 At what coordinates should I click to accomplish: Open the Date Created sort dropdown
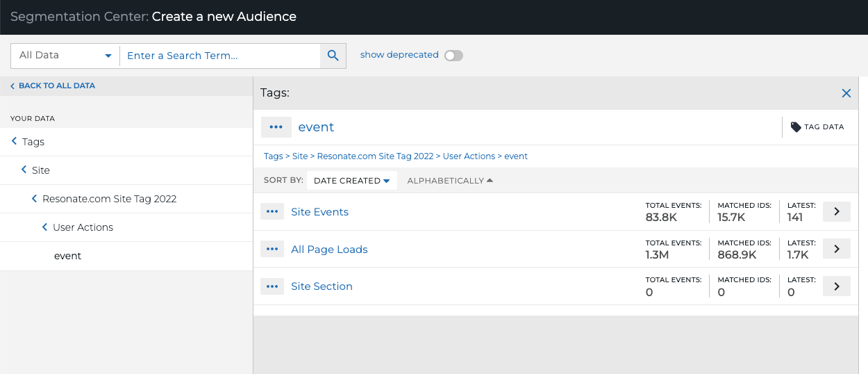click(352, 181)
